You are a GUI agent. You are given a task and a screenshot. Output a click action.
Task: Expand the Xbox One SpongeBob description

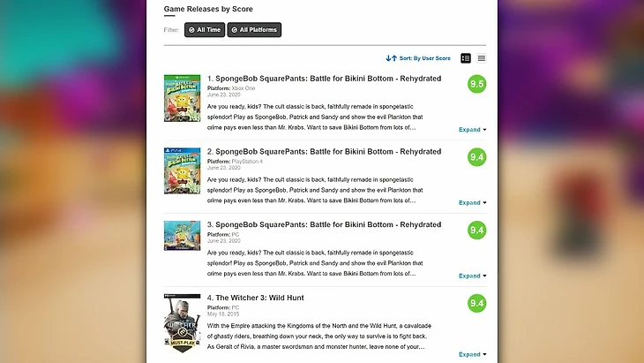click(x=472, y=130)
